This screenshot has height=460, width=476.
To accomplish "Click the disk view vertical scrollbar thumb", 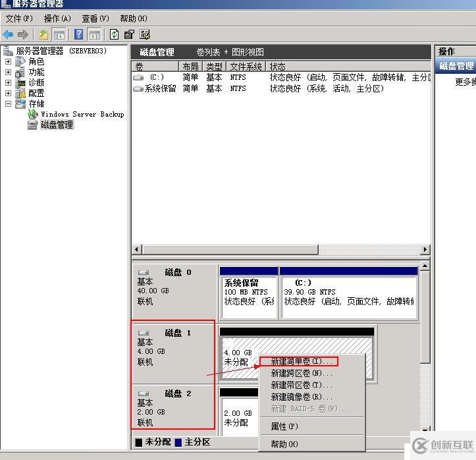I will 425,317.
